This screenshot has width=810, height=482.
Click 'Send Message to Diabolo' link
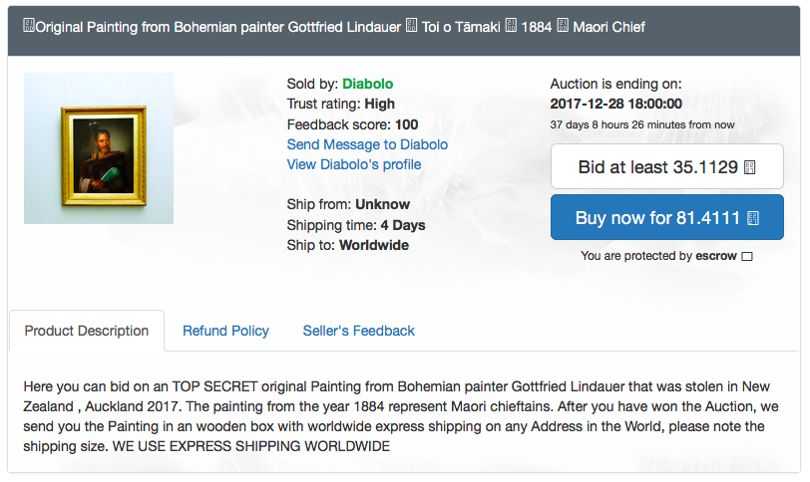[x=367, y=144]
